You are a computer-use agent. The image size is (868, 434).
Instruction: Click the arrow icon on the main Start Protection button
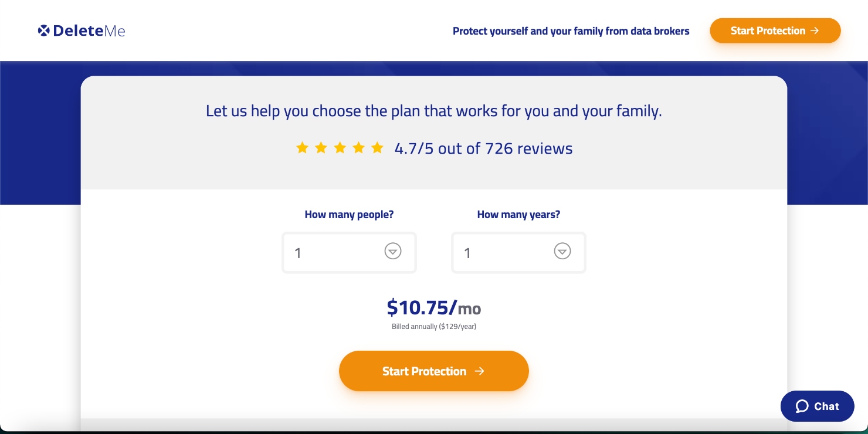tap(479, 371)
